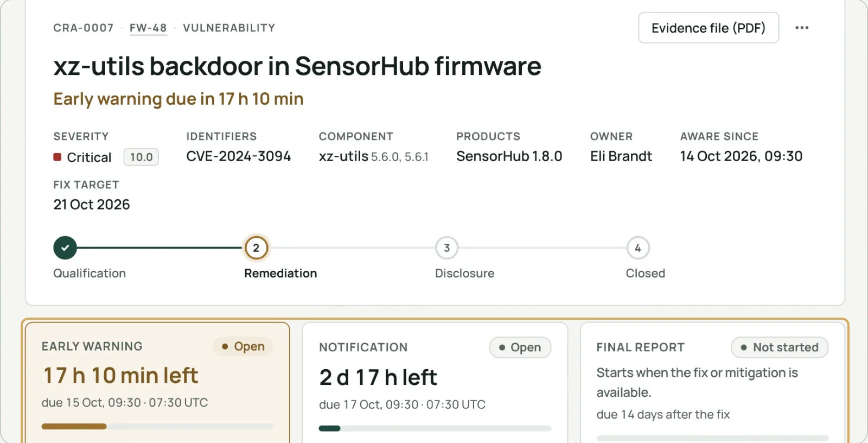The width and height of the screenshot is (868, 443).
Task: Click the completed Qualification step checkmark
Action: click(65, 248)
